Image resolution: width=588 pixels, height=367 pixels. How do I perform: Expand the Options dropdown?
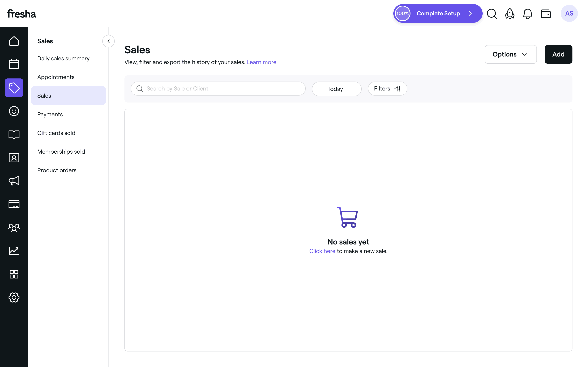click(x=510, y=54)
